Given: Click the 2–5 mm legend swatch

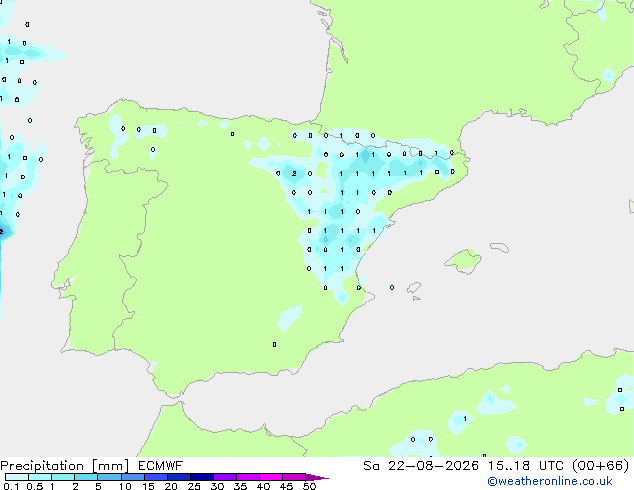Looking at the screenshot, I should click(86, 477).
